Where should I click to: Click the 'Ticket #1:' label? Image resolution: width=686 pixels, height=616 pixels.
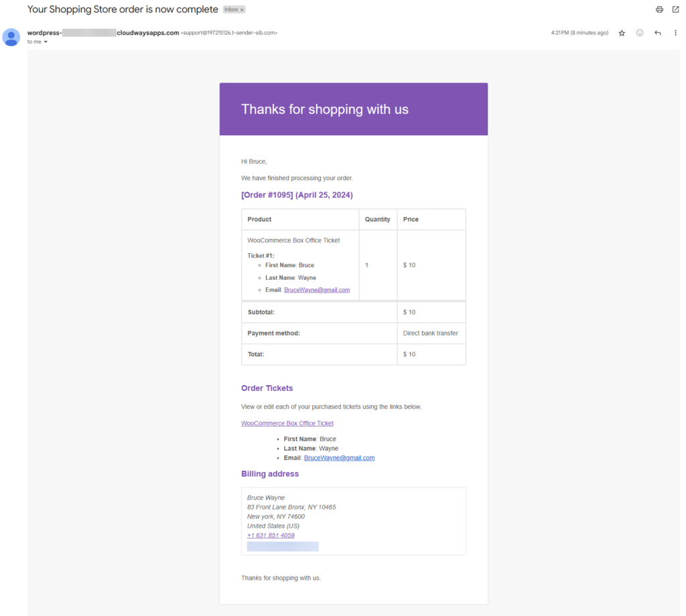(x=261, y=256)
